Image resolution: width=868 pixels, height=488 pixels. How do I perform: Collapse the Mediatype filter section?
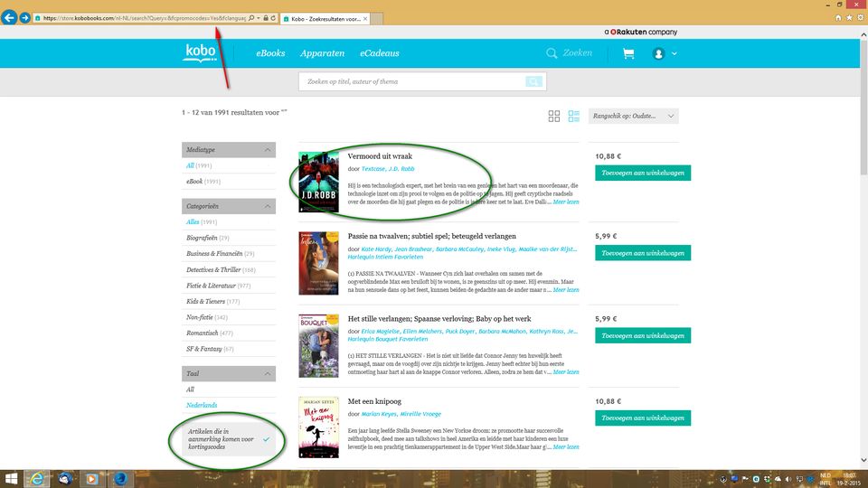[x=268, y=150]
